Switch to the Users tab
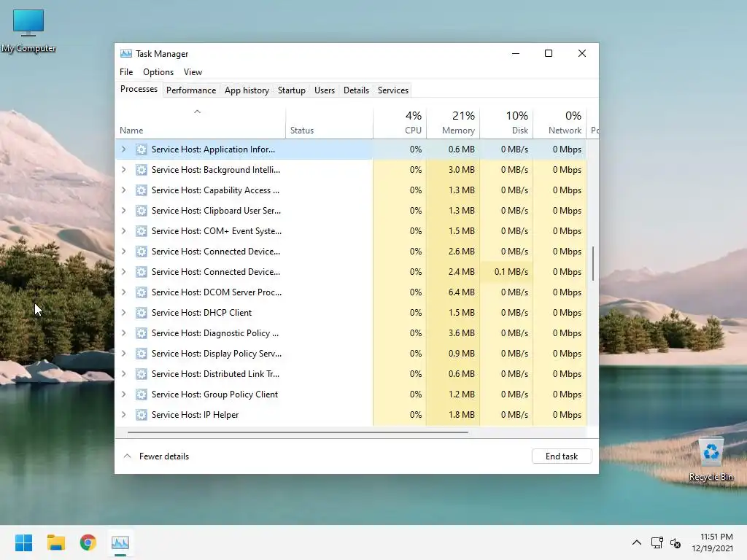747x560 pixels. (325, 90)
